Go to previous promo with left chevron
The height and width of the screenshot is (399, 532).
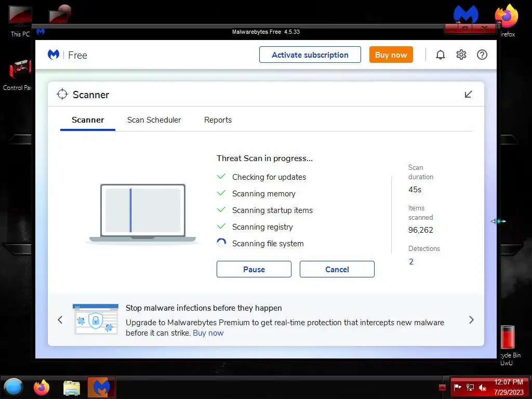(60, 320)
